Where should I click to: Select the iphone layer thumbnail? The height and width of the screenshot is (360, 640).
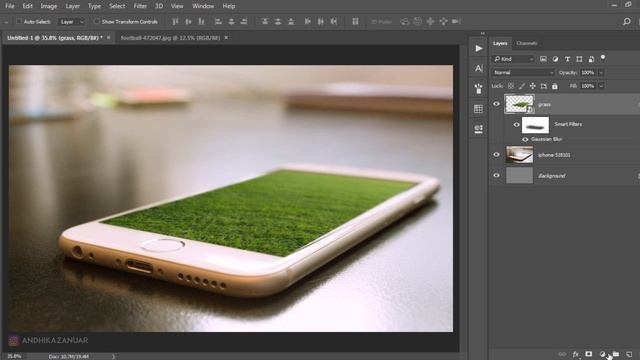[x=519, y=155]
